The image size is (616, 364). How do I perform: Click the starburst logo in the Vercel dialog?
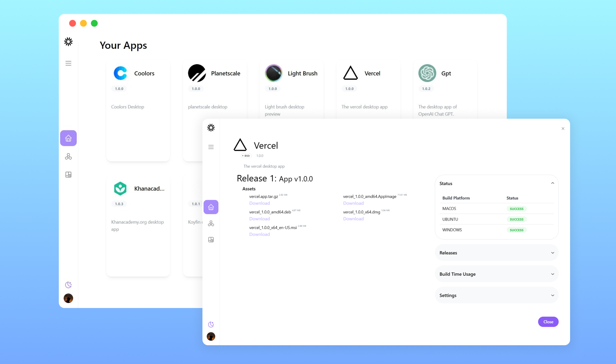pyautogui.click(x=211, y=128)
